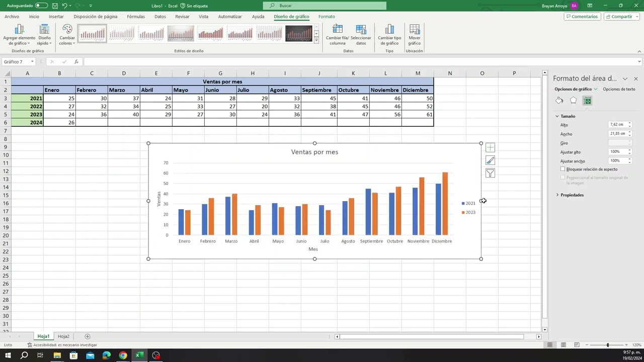The image size is (644, 362).
Task: Select cell containing 2024
Action: pyautogui.click(x=27, y=123)
